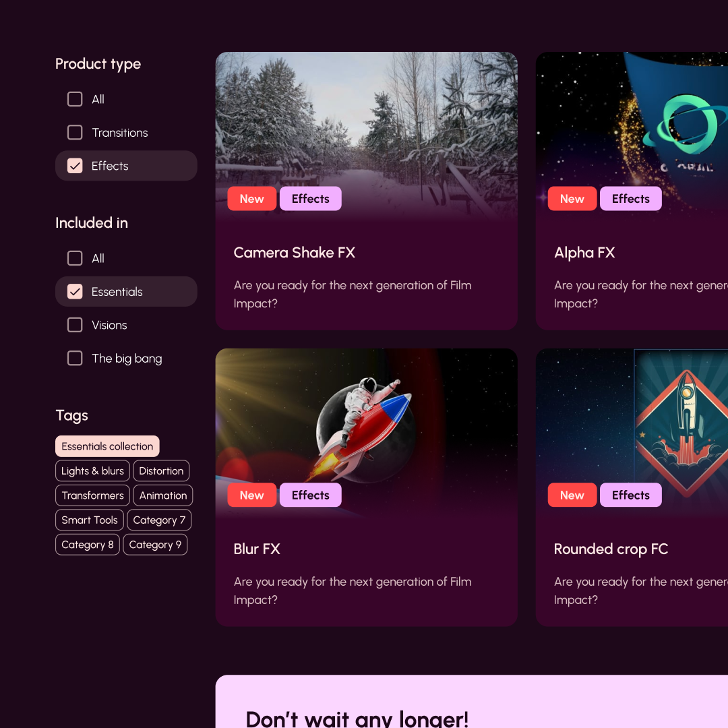Enable the Transitions product type checkbox

click(x=75, y=132)
